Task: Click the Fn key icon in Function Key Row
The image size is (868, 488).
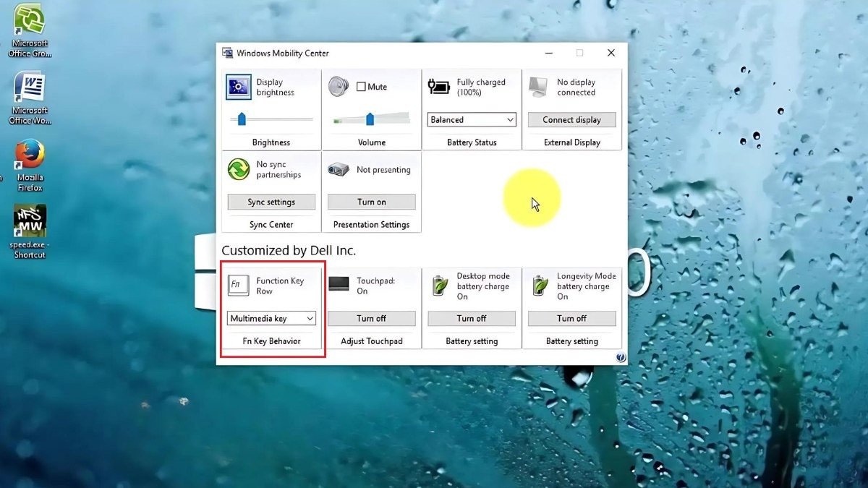Action: coord(239,284)
